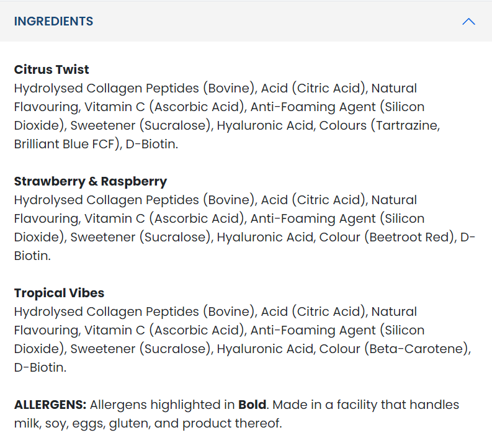Click the Beetroot Red colour text
The height and width of the screenshot is (448, 492).
pos(409,237)
